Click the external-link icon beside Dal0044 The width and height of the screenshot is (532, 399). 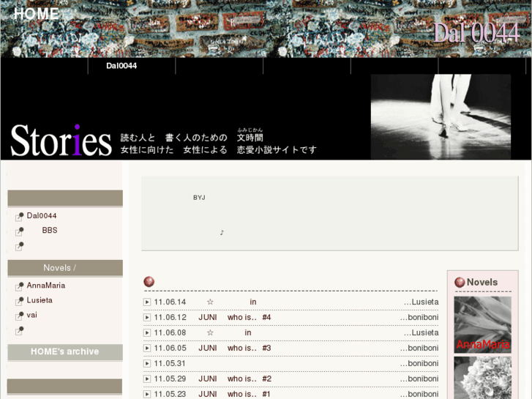19,216
